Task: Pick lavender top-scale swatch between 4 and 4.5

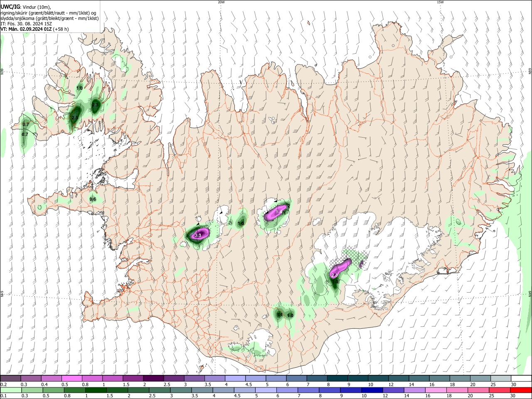Action: pyautogui.click(x=235, y=379)
